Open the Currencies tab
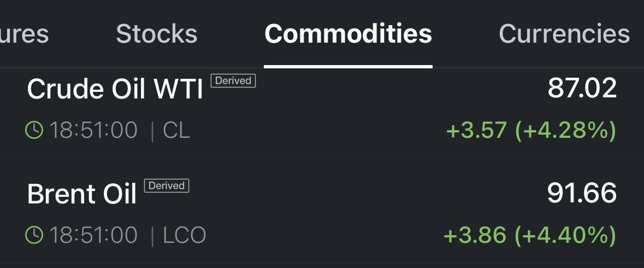 click(x=564, y=34)
